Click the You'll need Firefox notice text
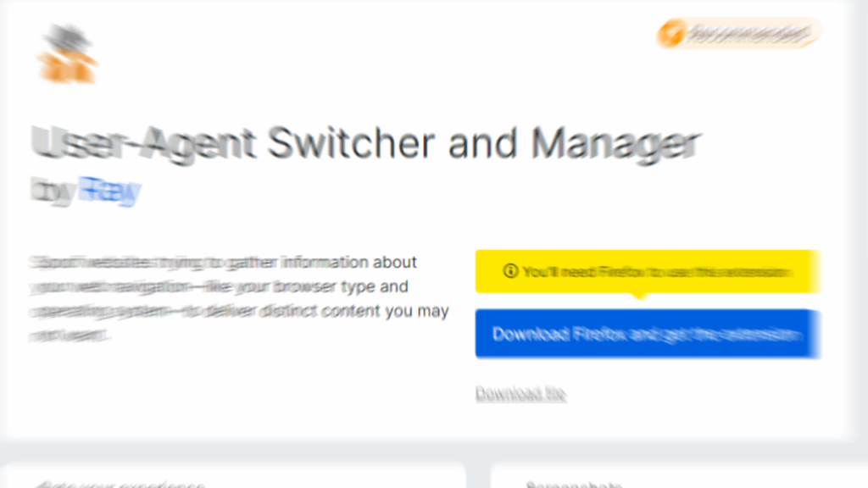Screen dimensions: 868x488 657,272
